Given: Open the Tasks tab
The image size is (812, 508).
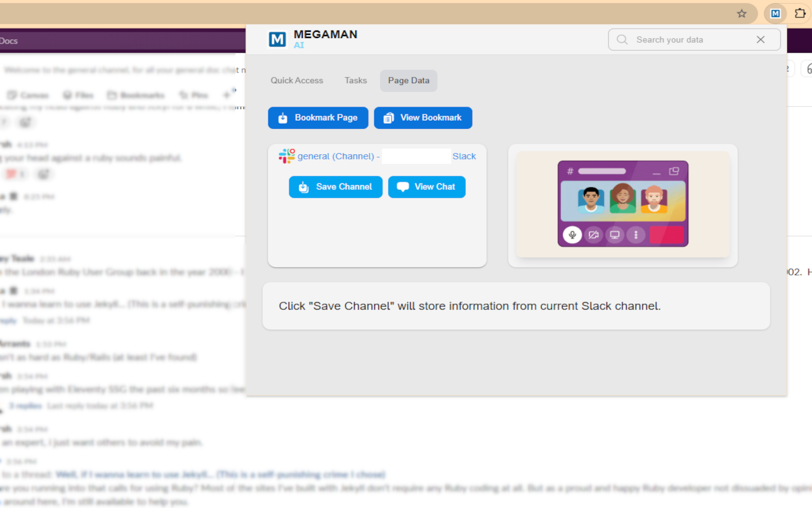Looking at the screenshot, I should coord(356,81).
